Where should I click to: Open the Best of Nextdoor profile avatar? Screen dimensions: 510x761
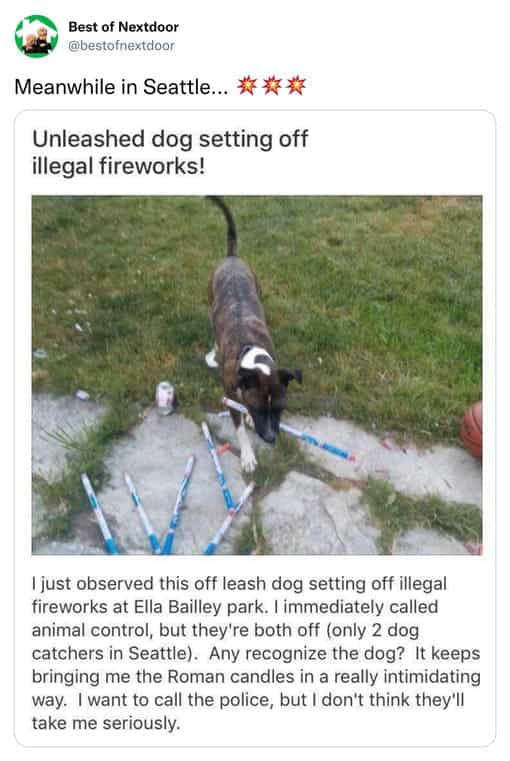click(36, 36)
